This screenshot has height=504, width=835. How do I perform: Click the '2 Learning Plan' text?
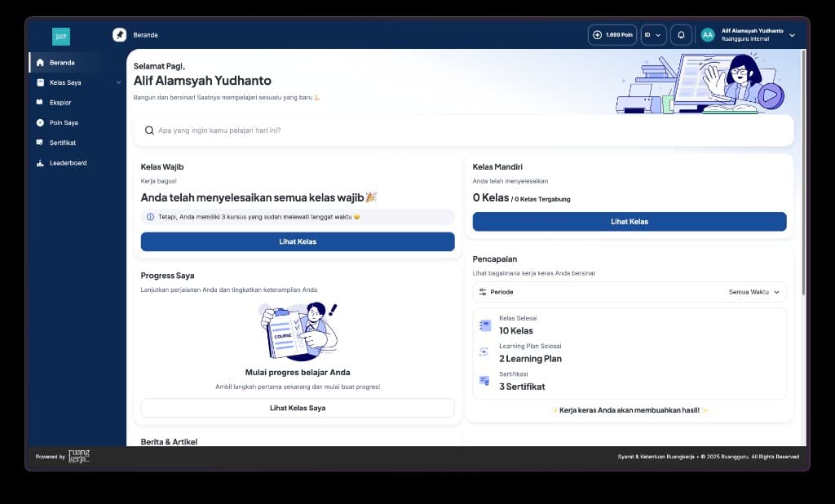pyautogui.click(x=530, y=359)
